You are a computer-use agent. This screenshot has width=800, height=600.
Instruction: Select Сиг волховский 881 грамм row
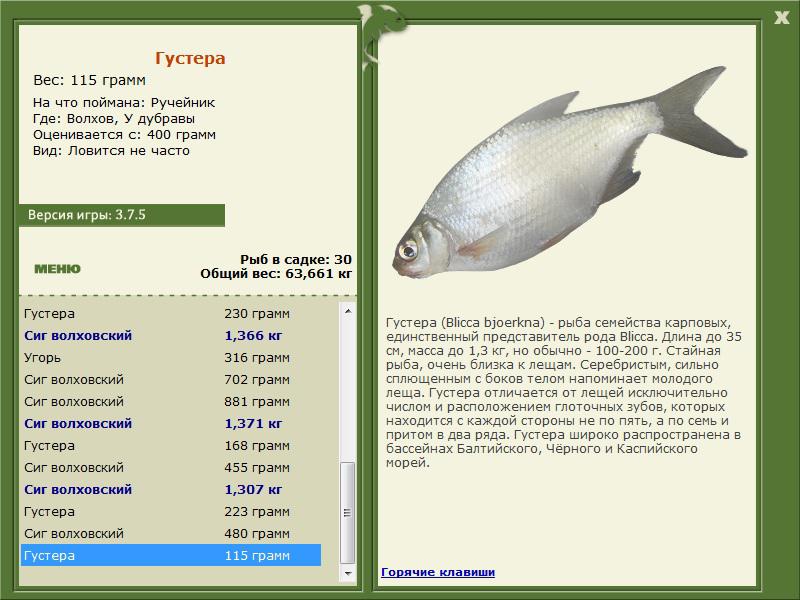coord(171,401)
